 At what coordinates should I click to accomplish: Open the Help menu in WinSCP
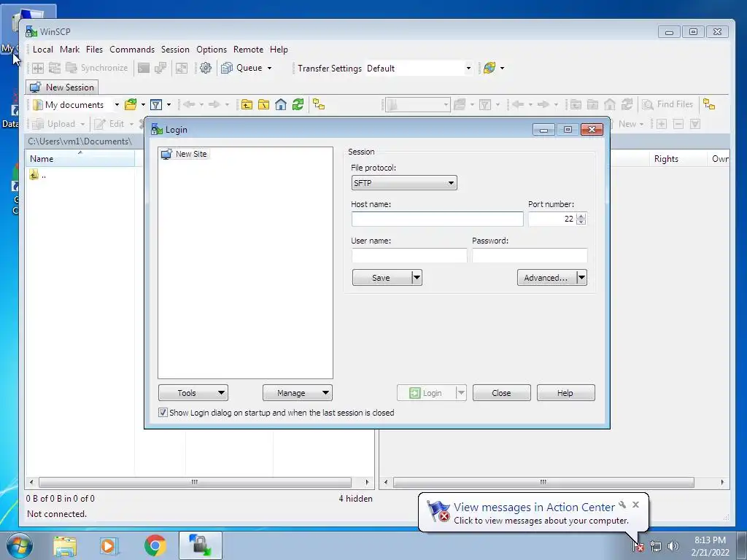click(x=279, y=50)
